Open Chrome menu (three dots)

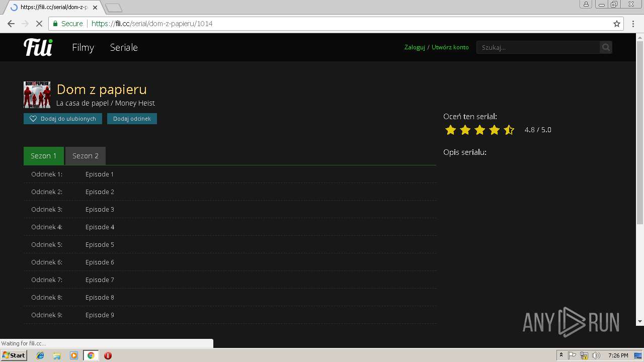633,24
